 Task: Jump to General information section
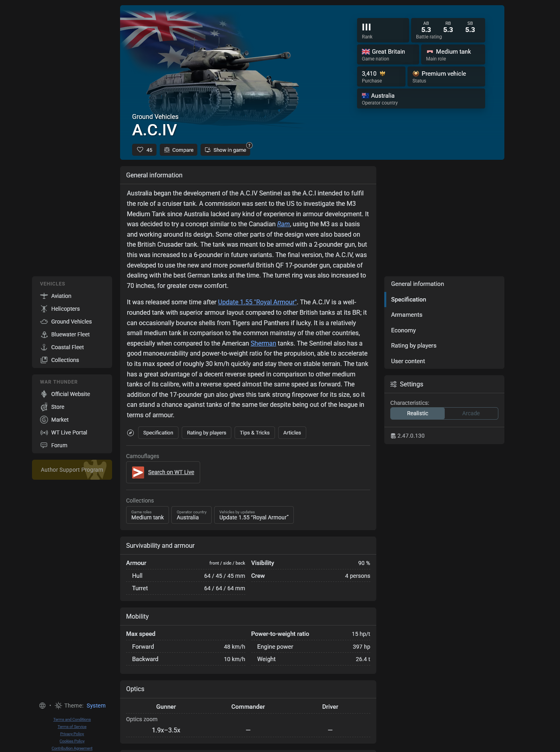pos(444,284)
